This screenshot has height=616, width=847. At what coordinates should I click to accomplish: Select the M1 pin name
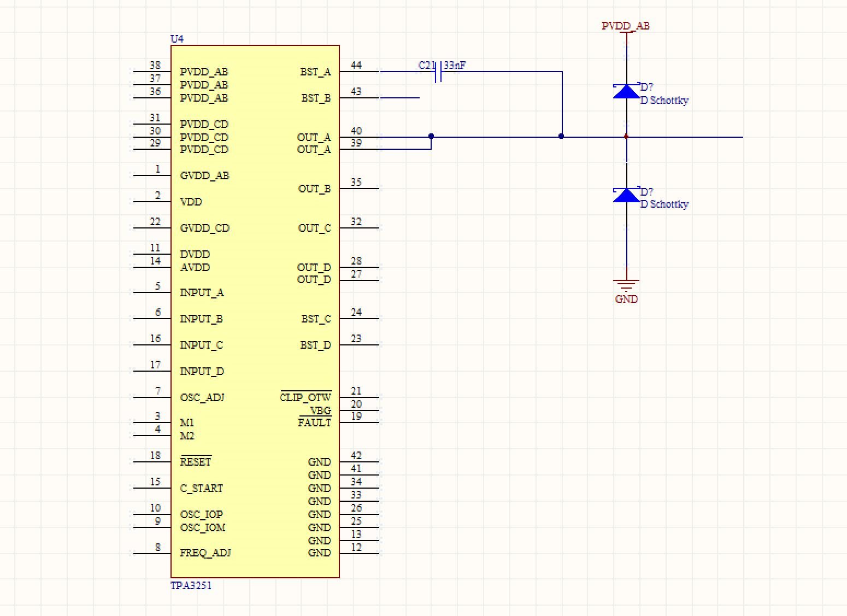point(187,423)
